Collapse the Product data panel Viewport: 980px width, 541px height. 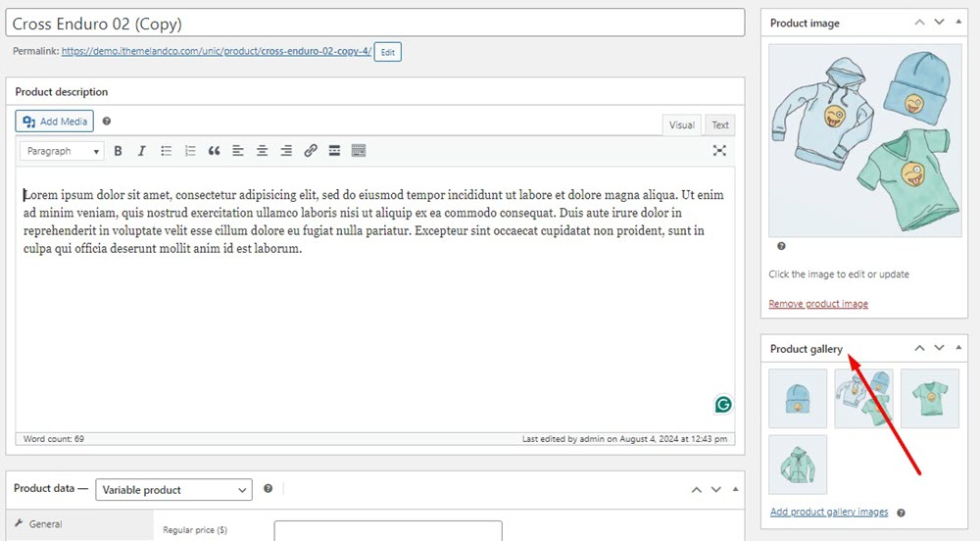point(736,489)
